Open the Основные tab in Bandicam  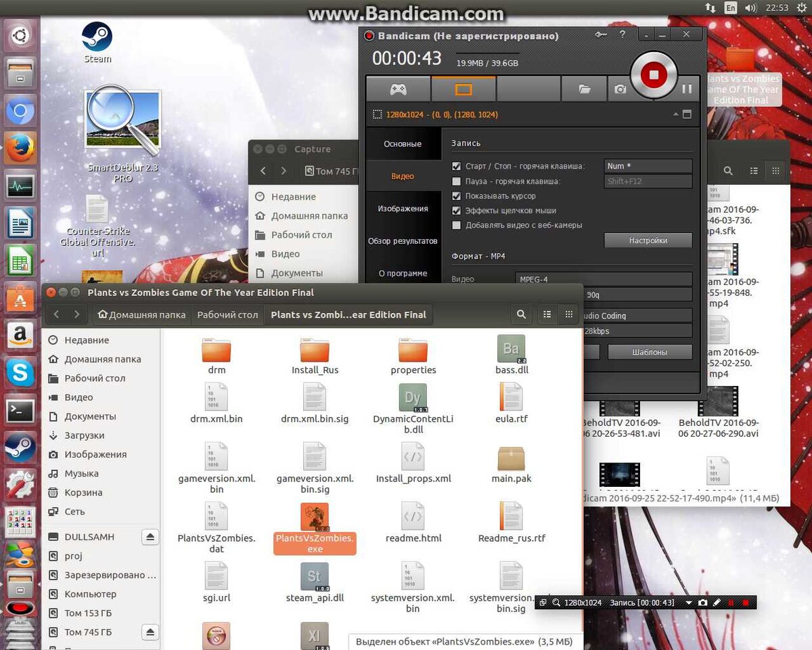point(403,144)
